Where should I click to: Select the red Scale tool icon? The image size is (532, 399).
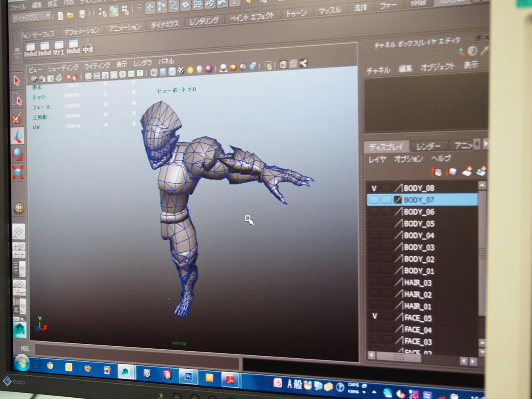click(x=18, y=172)
